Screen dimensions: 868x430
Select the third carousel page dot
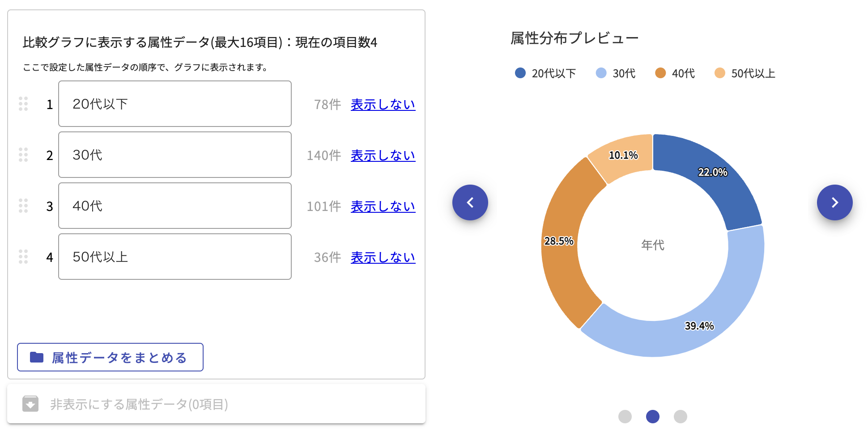coord(680,417)
